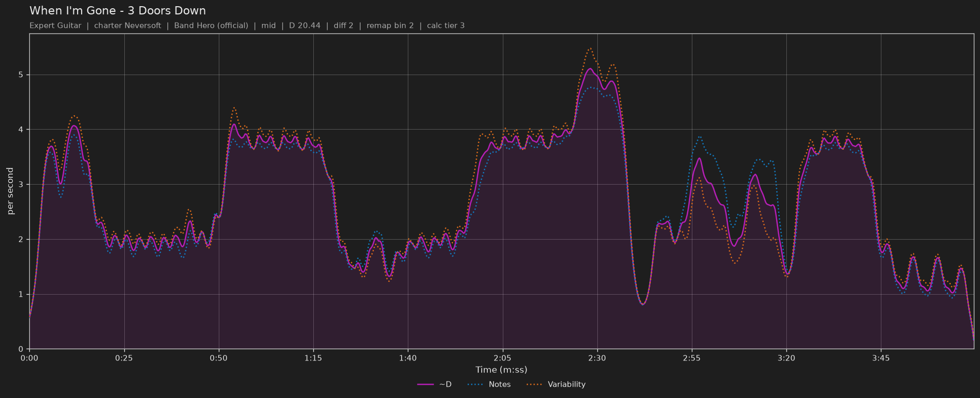This screenshot has height=398, width=980.
Task: Click the "Time (m:ss)" x-axis label
Action: pyautogui.click(x=501, y=370)
